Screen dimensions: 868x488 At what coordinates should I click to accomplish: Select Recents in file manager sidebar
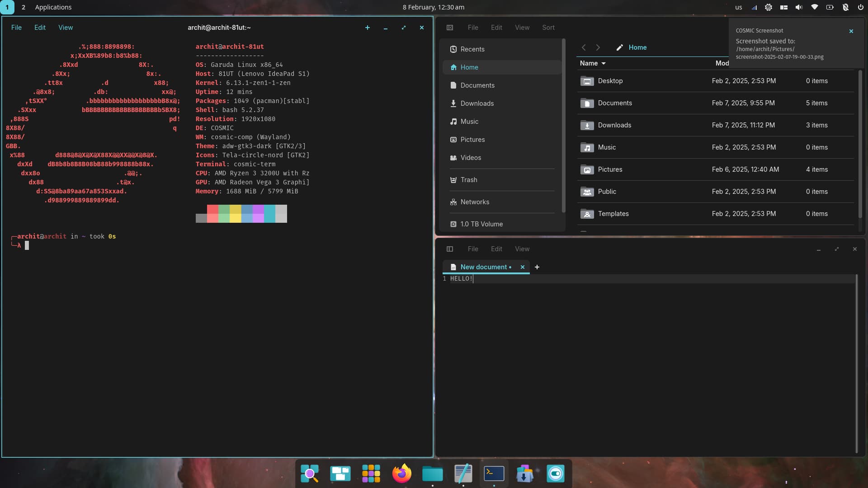502,49
